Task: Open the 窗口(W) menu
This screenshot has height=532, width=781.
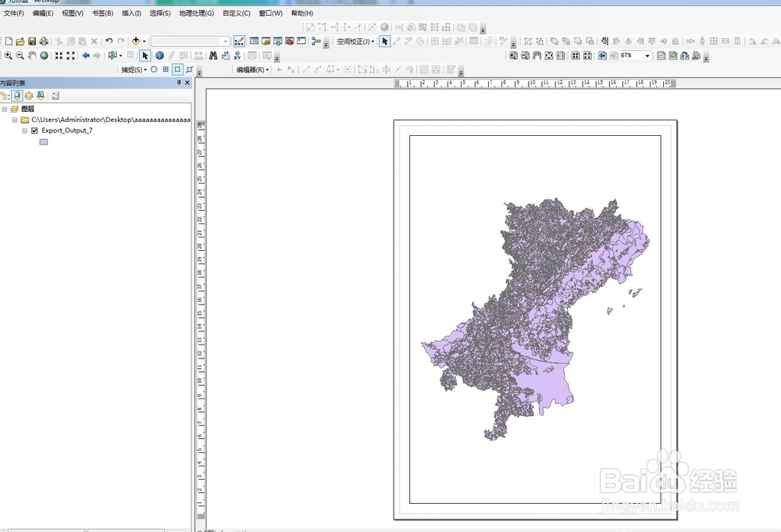Action: point(270,13)
